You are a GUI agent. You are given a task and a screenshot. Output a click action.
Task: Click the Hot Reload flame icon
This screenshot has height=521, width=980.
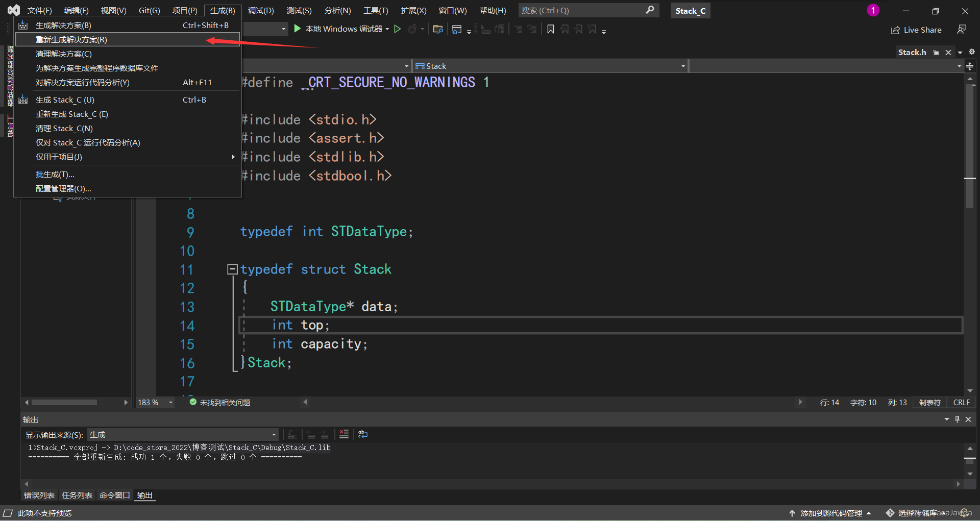coord(412,29)
